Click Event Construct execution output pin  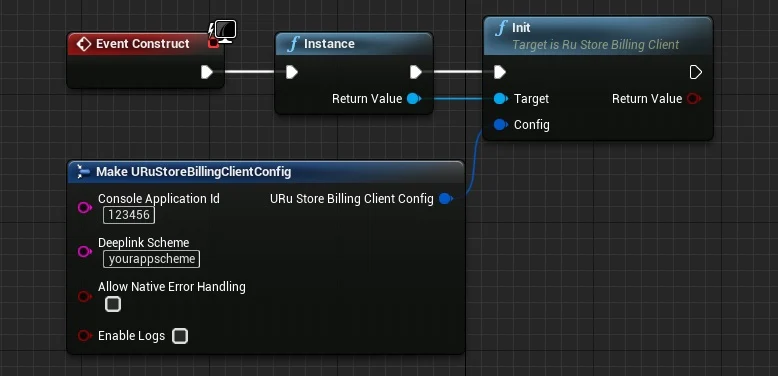click(x=207, y=72)
